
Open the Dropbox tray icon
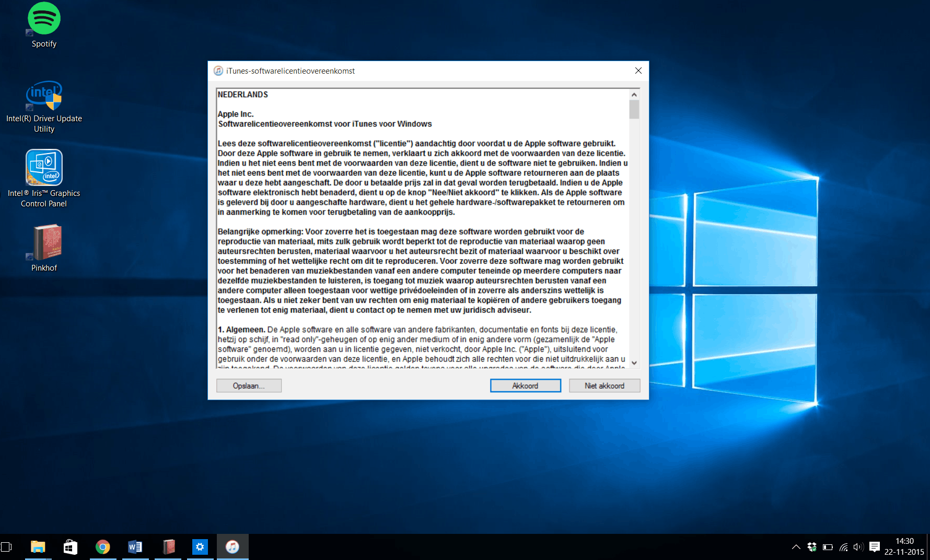point(812,547)
